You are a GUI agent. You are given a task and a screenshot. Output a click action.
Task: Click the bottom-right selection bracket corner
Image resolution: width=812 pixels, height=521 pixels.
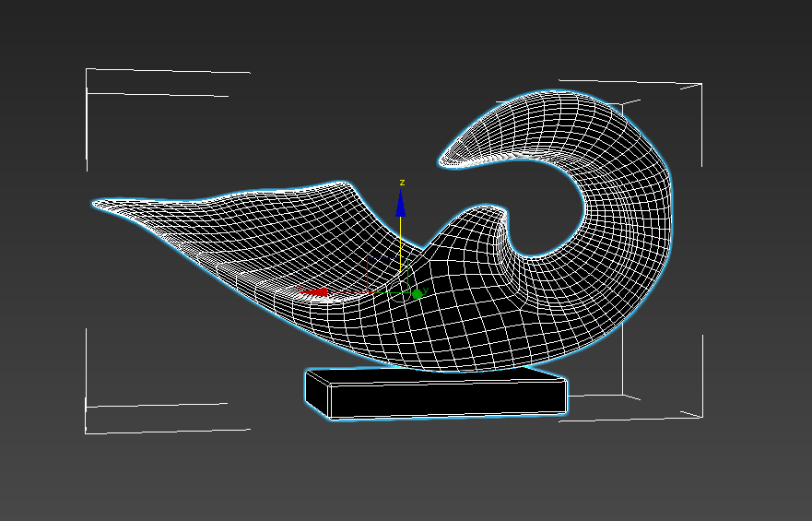click(701, 415)
